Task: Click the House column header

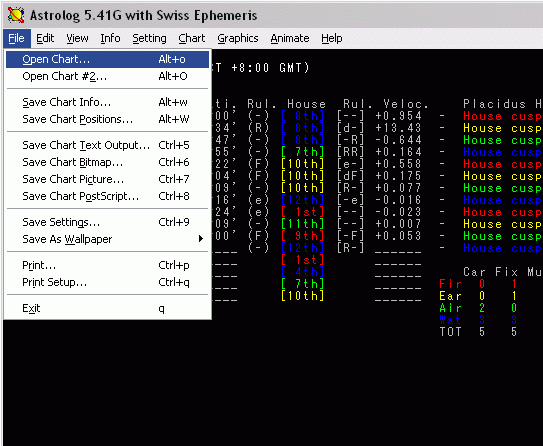Action: 306,104
